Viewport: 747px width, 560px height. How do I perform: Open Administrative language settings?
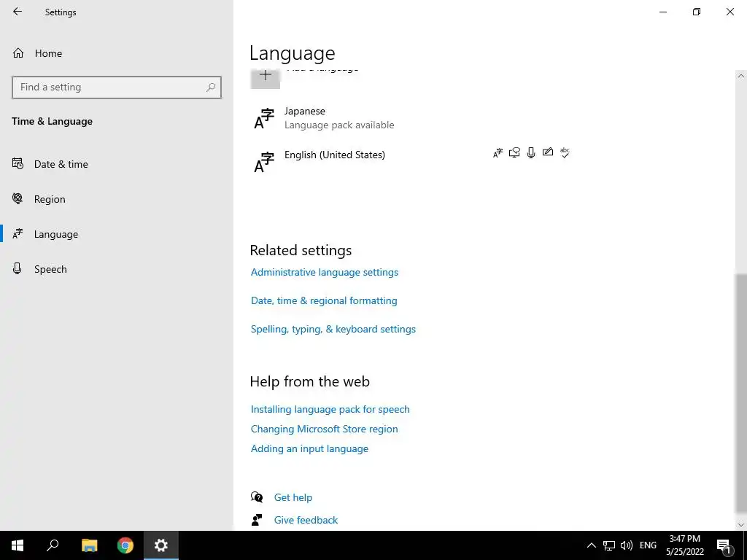pyautogui.click(x=325, y=273)
